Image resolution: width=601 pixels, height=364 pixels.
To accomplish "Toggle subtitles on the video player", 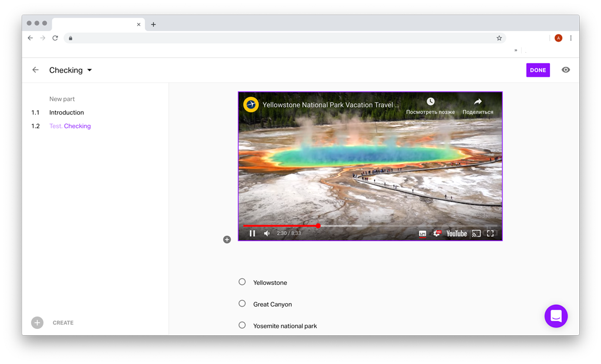I will pos(423,233).
